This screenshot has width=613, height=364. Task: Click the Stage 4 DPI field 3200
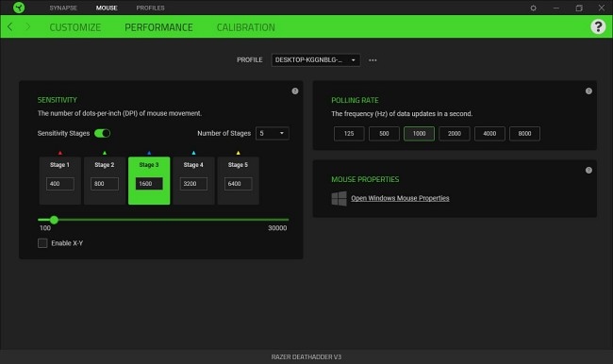[193, 184]
